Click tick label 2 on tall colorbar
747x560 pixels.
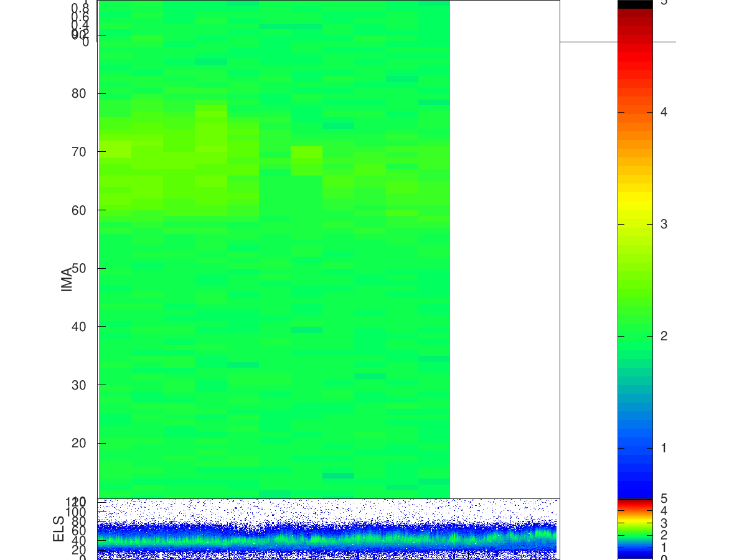click(664, 336)
